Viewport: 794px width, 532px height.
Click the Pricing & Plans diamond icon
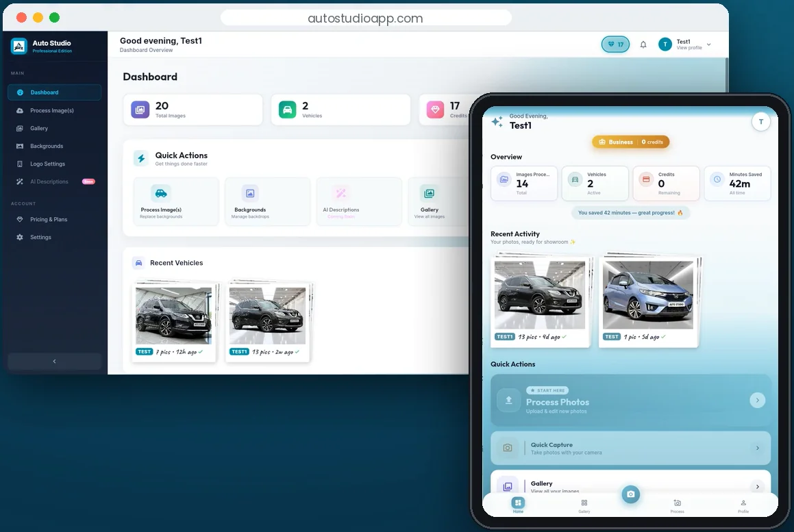click(x=20, y=219)
